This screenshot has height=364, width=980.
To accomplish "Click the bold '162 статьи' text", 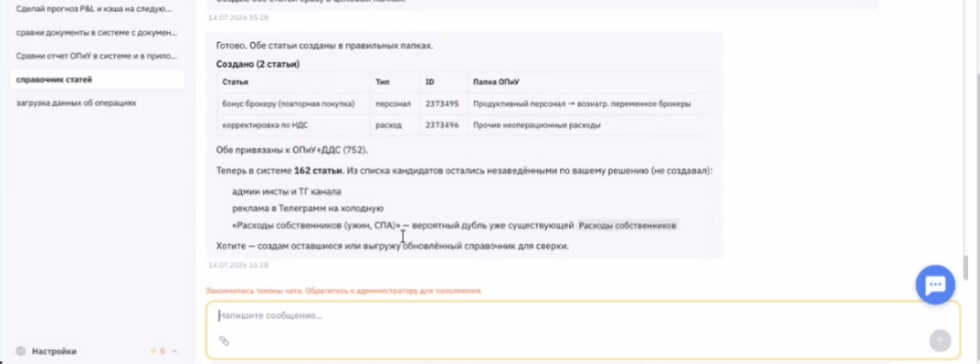I will (318, 170).
